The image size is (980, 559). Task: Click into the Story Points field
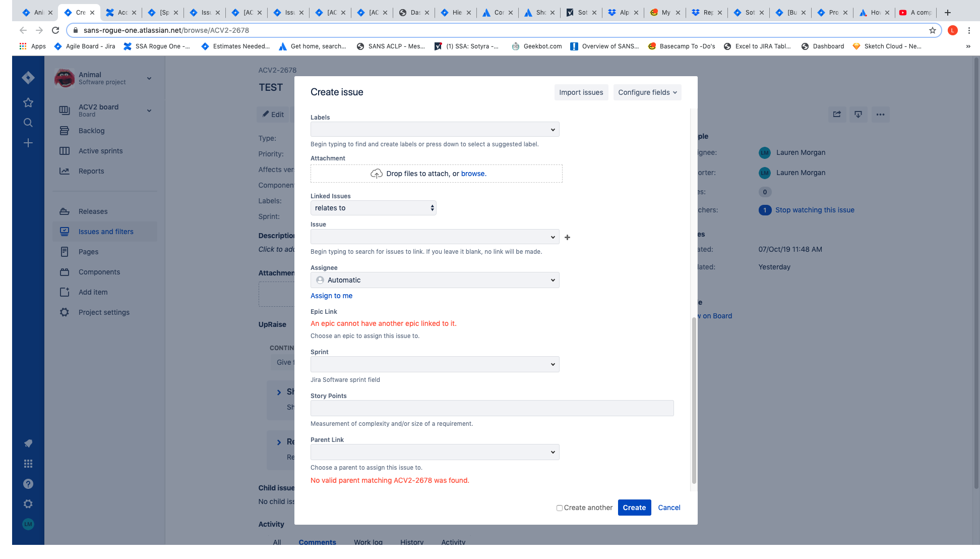(x=492, y=408)
